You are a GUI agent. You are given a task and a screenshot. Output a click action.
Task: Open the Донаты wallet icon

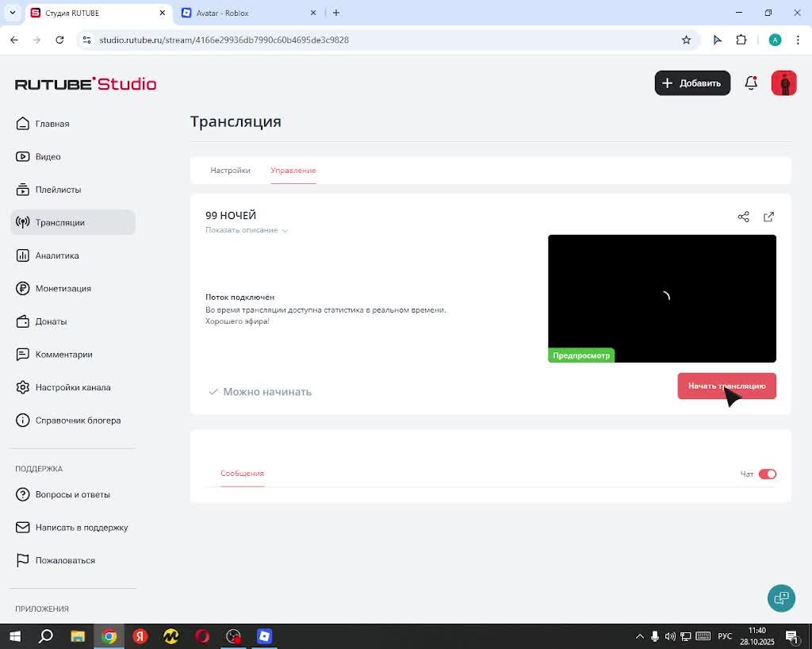22,321
